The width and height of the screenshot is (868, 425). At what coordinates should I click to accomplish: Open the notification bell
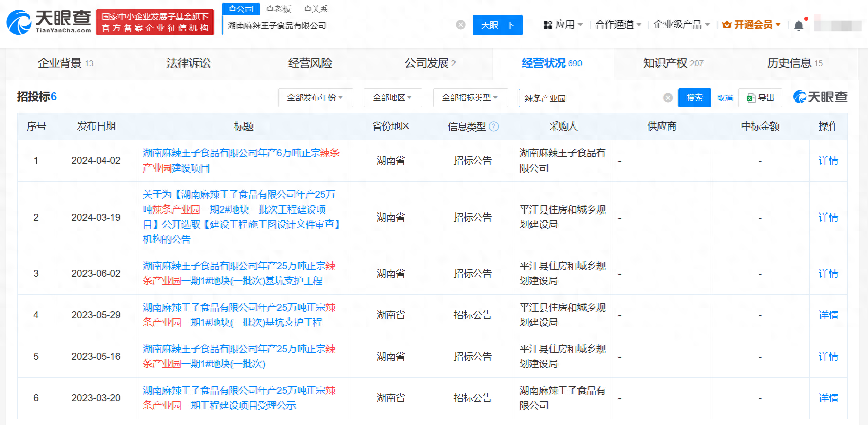(799, 25)
